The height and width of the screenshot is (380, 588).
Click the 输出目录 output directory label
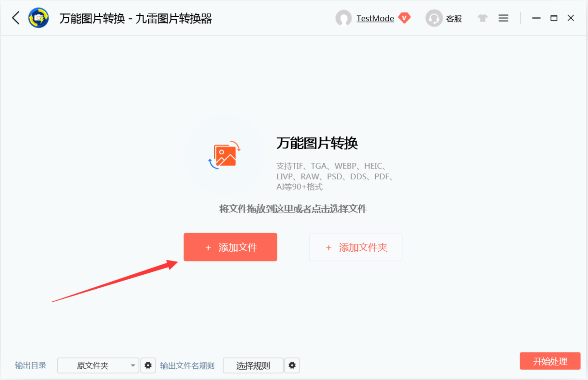tap(30, 365)
